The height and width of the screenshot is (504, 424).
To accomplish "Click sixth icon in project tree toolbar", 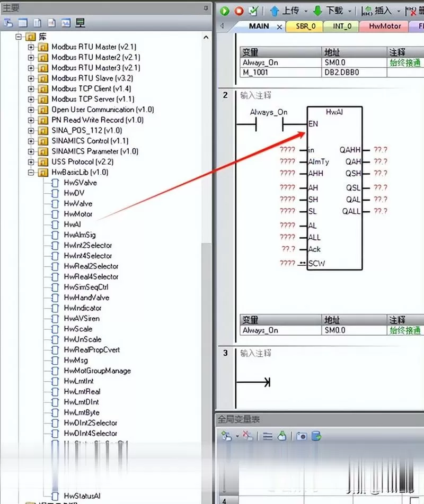I will tap(80, 23).
